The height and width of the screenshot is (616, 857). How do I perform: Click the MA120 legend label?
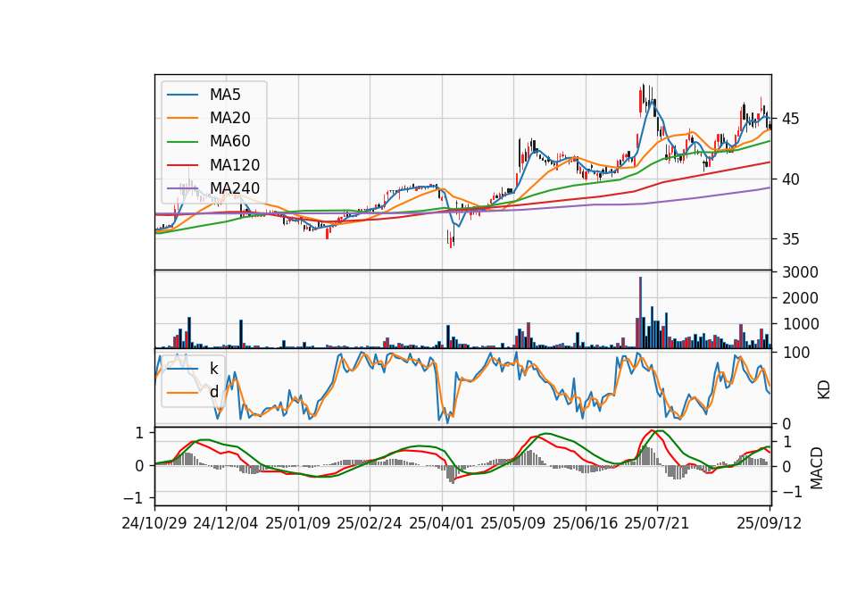[235, 165]
